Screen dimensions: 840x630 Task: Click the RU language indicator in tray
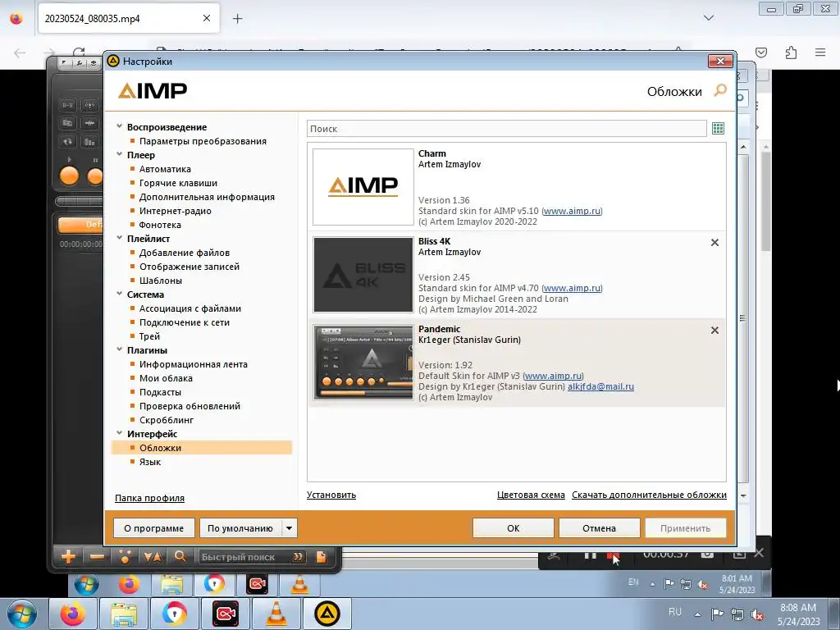click(675, 612)
